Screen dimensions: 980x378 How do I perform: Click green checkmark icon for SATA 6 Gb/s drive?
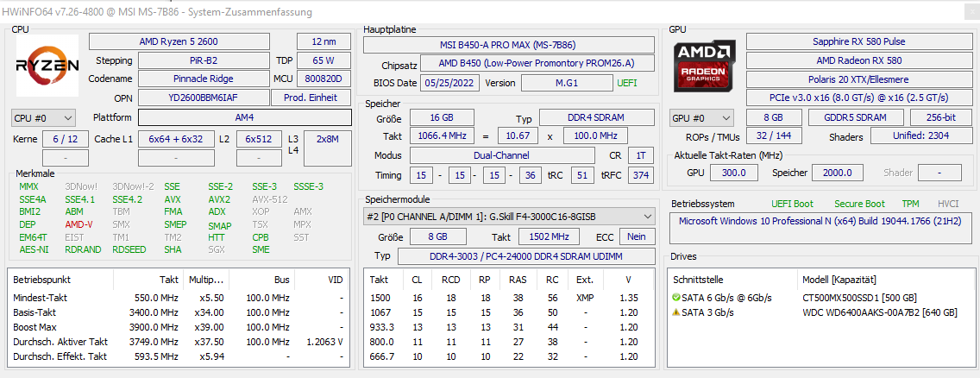[675, 298]
